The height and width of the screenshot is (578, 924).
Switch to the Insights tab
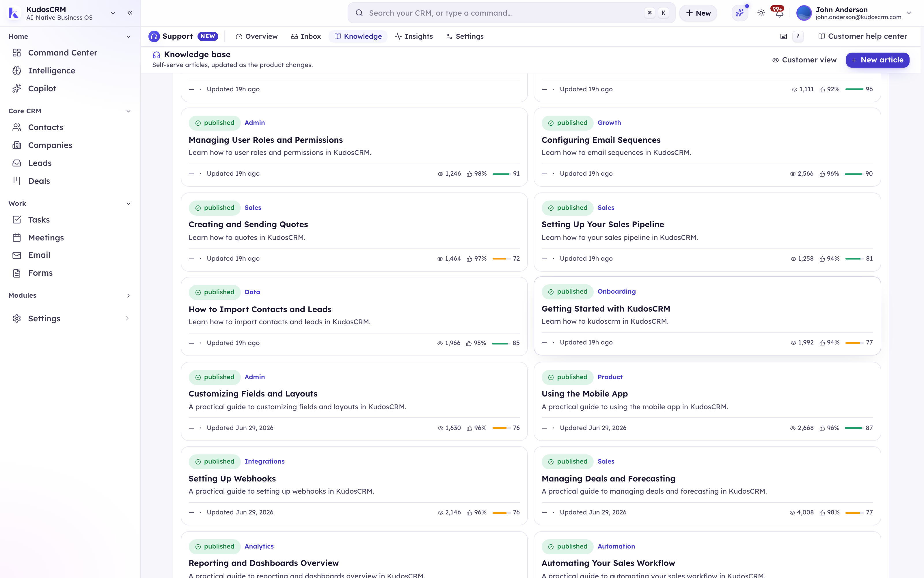(414, 36)
